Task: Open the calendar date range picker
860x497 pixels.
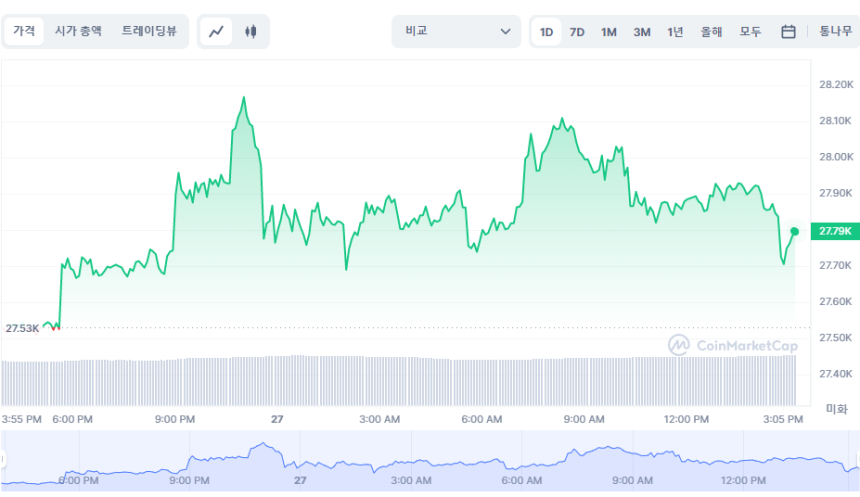Action: coord(788,32)
